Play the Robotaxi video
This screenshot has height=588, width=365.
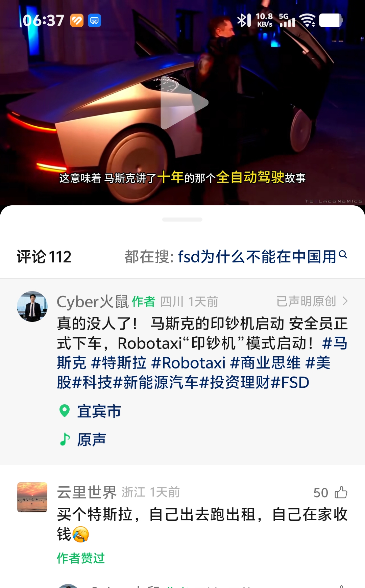(x=184, y=103)
